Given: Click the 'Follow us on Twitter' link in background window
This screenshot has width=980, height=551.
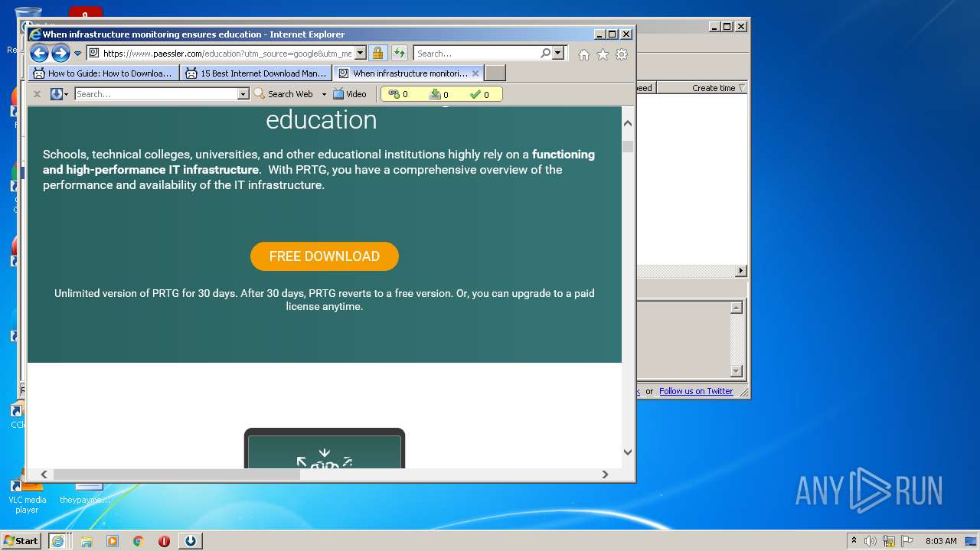Looking at the screenshot, I should click(x=696, y=391).
